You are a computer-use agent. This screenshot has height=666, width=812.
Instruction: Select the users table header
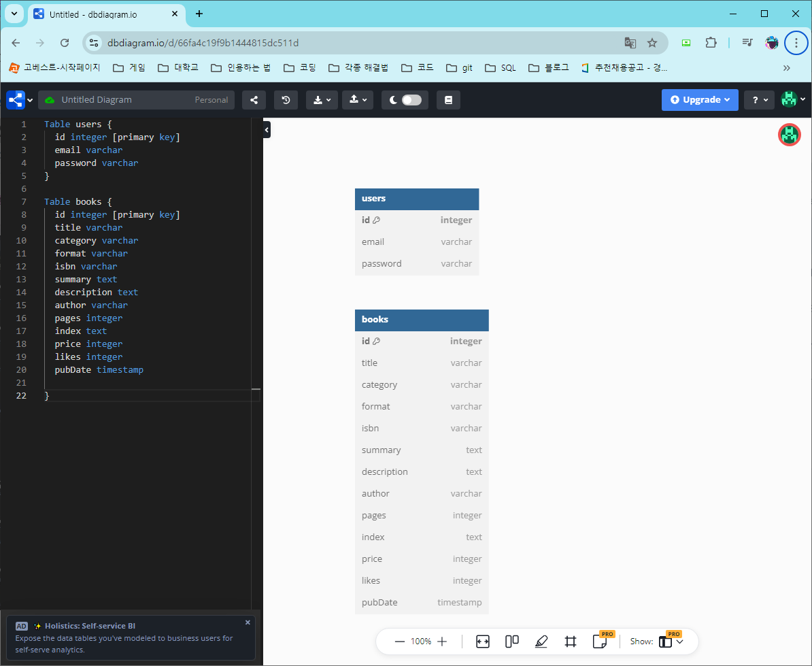(x=417, y=199)
